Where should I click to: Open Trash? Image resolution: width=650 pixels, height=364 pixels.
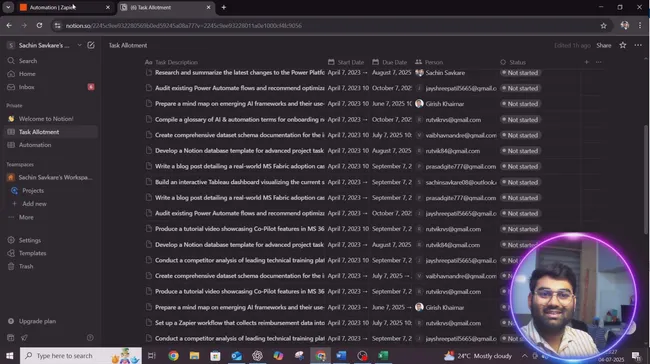click(x=26, y=267)
